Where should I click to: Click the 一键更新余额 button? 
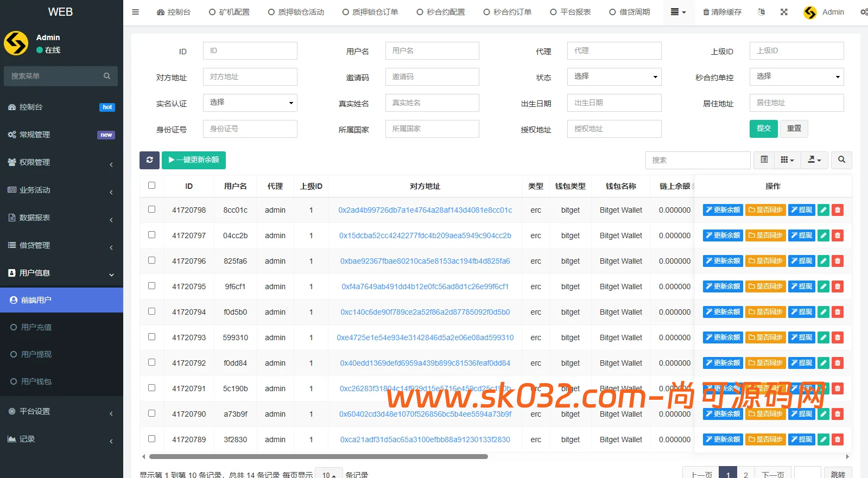coord(194,160)
